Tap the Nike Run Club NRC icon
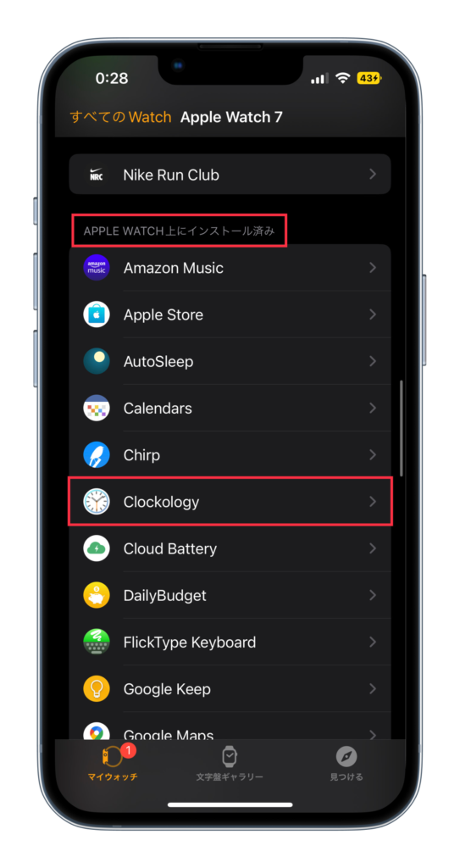Image resolution: width=460 pixels, height=868 pixels. coord(97,175)
